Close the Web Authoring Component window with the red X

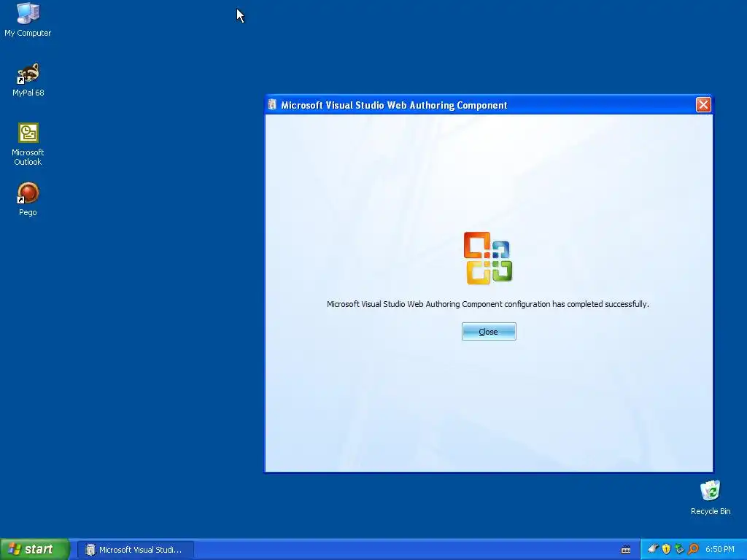coord(703,105)
